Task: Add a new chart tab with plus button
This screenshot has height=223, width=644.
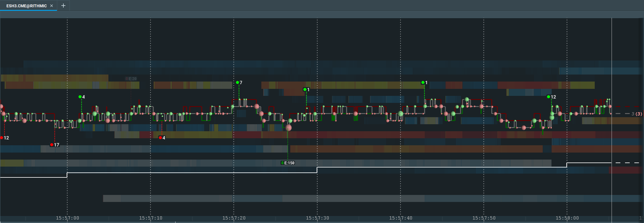Action: [63, 6]
